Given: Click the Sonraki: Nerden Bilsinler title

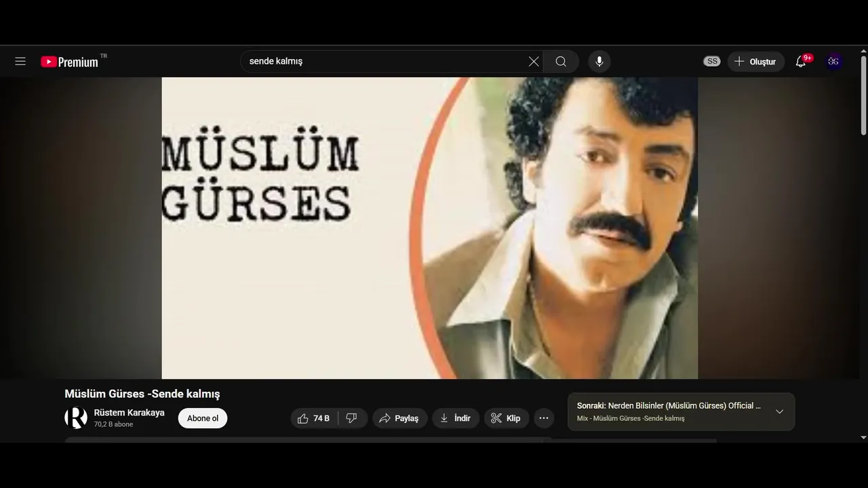Looking at the screenshot, I should pos(669,405).
